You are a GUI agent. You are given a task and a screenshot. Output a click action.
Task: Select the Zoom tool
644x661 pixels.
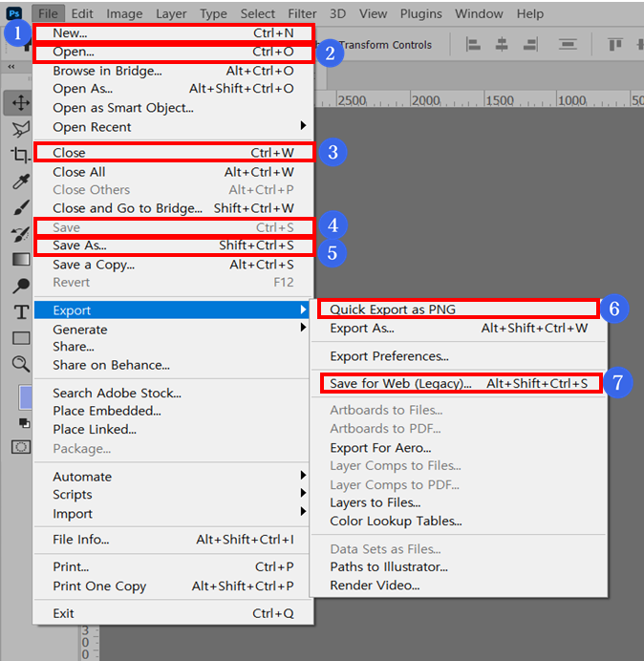pyautogui.click(x=20, y=364)
